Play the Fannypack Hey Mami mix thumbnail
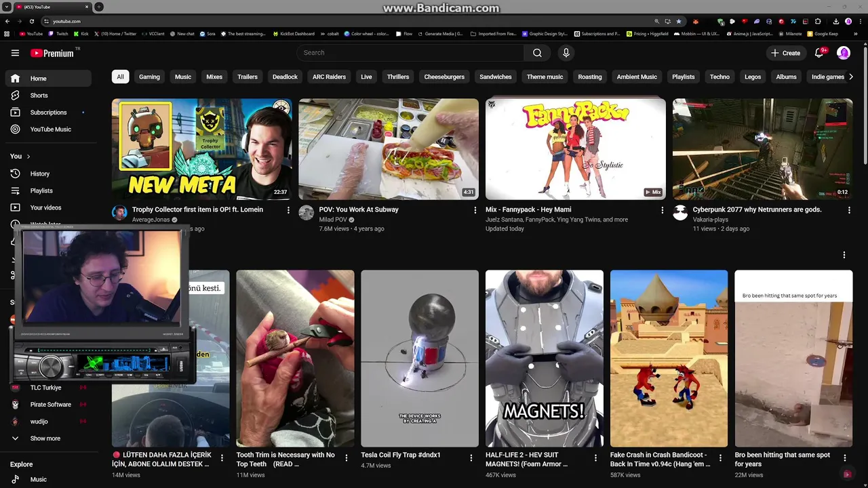Image resolution: width=868 pixels, height=488 pixels. [x=576, y=149]
